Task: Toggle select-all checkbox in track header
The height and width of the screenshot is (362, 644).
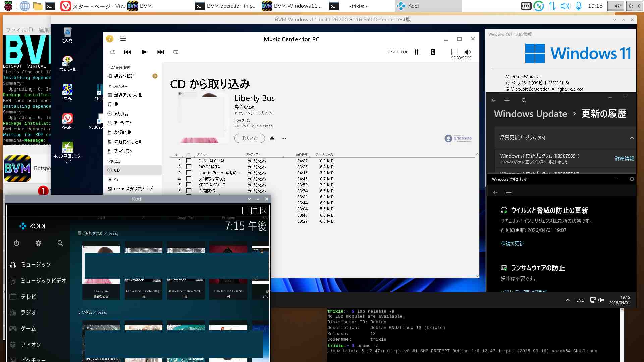Action: [189, 155]
